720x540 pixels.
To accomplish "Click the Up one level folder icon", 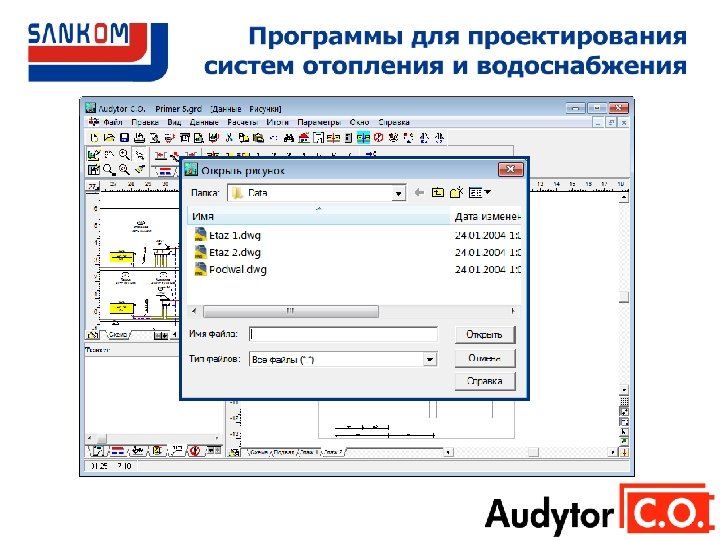I will 438,192.
